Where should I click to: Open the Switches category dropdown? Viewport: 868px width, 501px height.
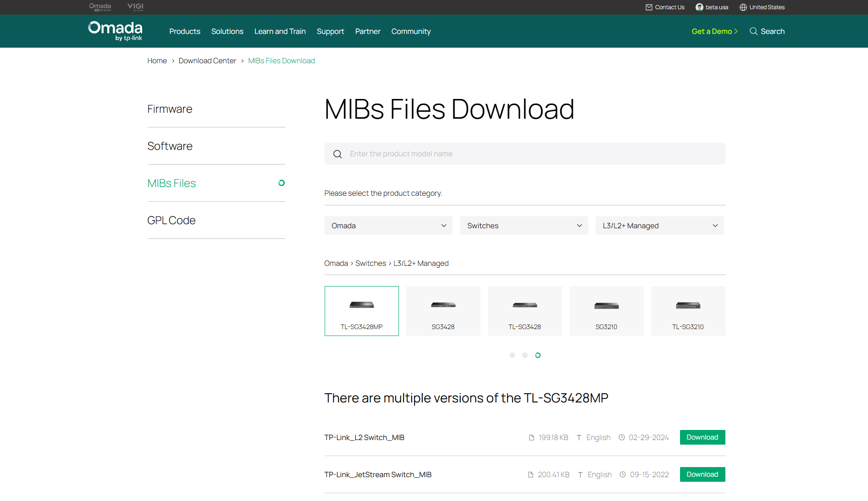(x=524, y=226)
